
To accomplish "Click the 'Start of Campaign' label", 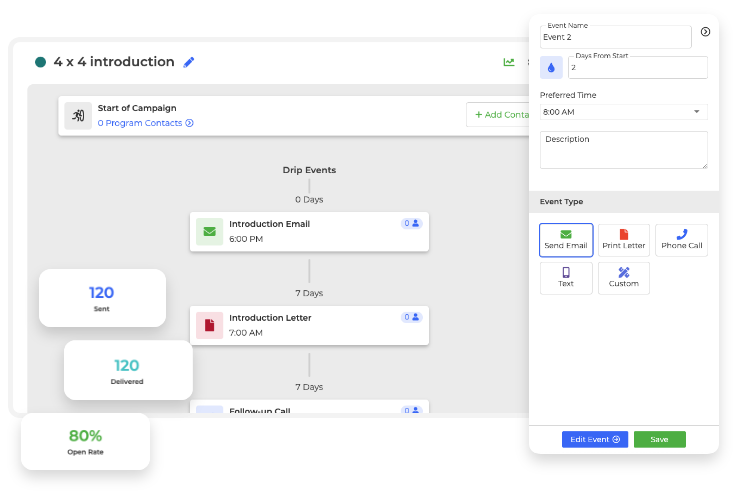I will click(137, 108).
